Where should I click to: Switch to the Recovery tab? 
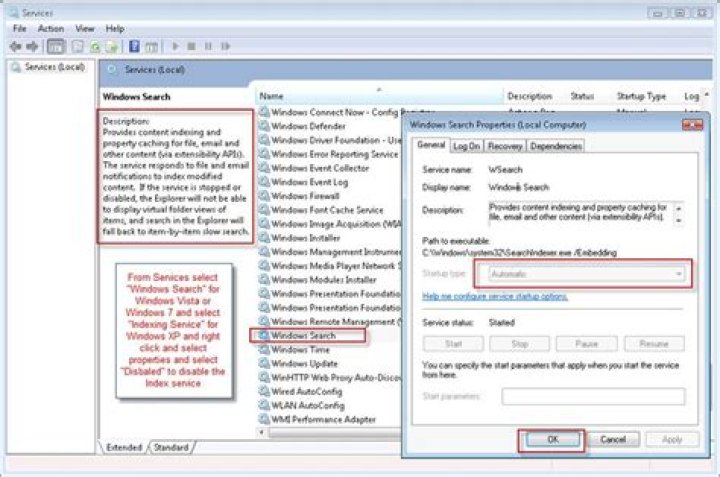(x=505, y=146)
